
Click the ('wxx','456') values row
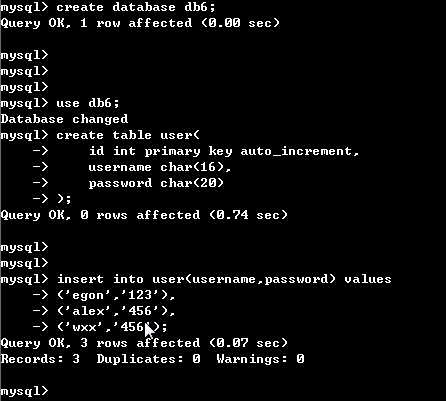(x=112, y=327)
